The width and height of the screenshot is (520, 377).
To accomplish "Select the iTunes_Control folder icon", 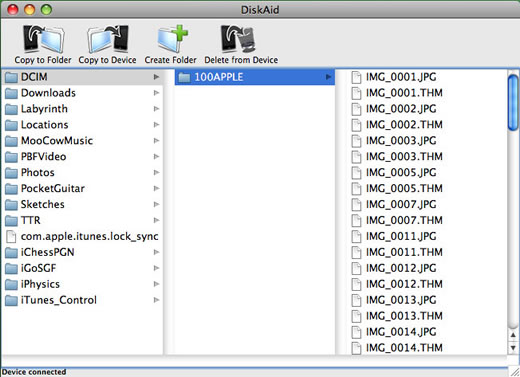I will (x=11, y=300).
